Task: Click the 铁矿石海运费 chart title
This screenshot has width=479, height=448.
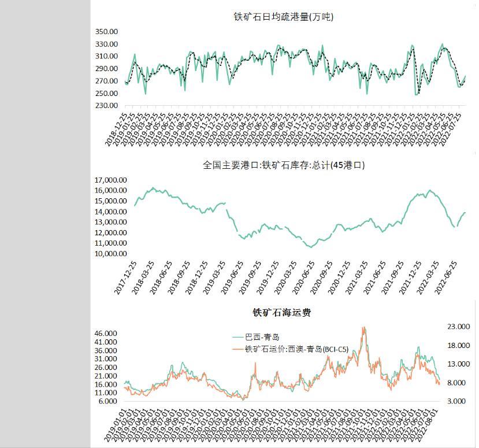Action: [x=282, y=313]
